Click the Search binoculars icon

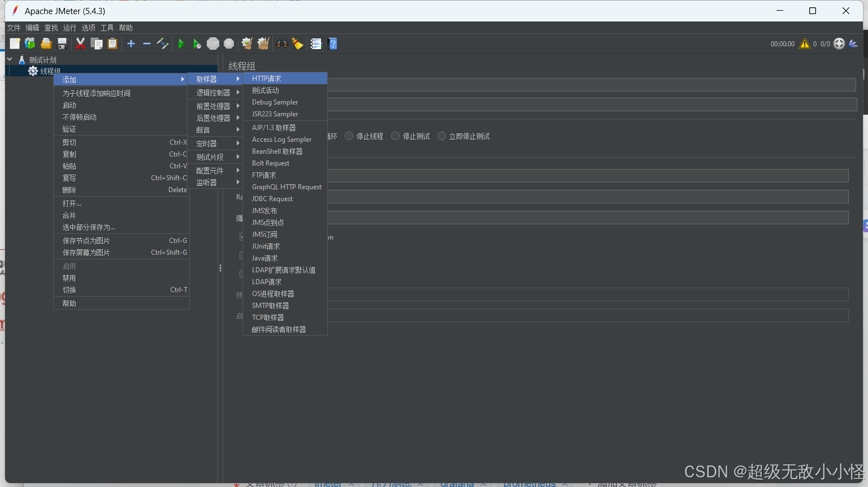coord(281,44)
